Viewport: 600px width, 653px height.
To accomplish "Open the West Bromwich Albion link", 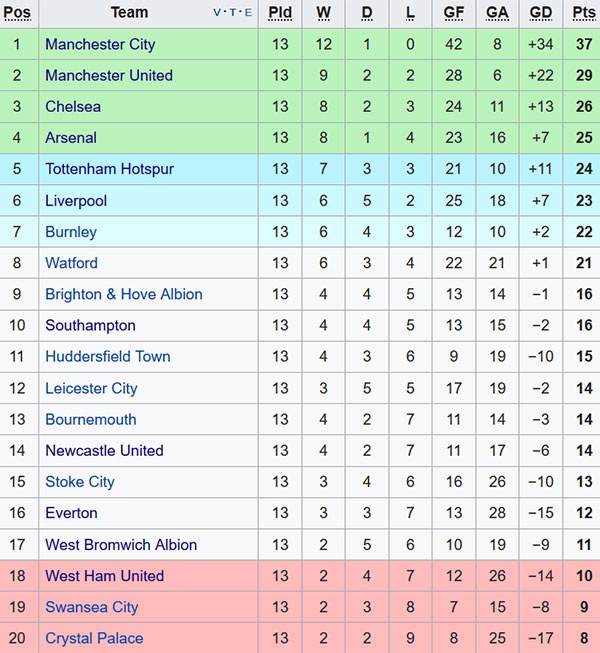I will click(x=121, y=544).
